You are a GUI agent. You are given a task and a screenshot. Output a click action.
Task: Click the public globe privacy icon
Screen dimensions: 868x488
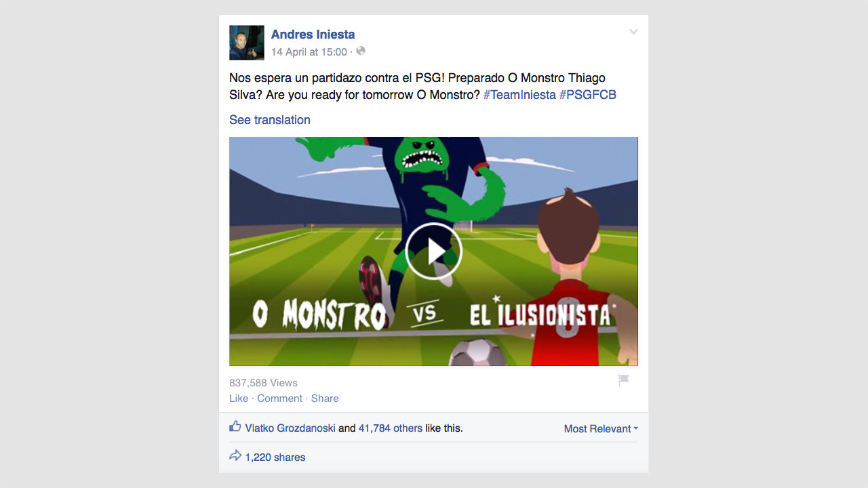click(x=361, y=52)
